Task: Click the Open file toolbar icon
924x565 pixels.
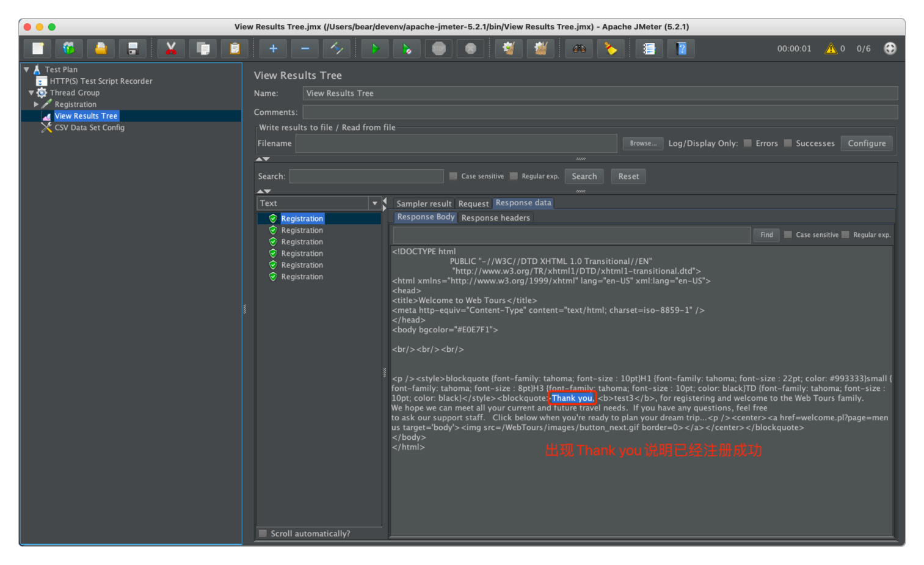Action: 101,48
